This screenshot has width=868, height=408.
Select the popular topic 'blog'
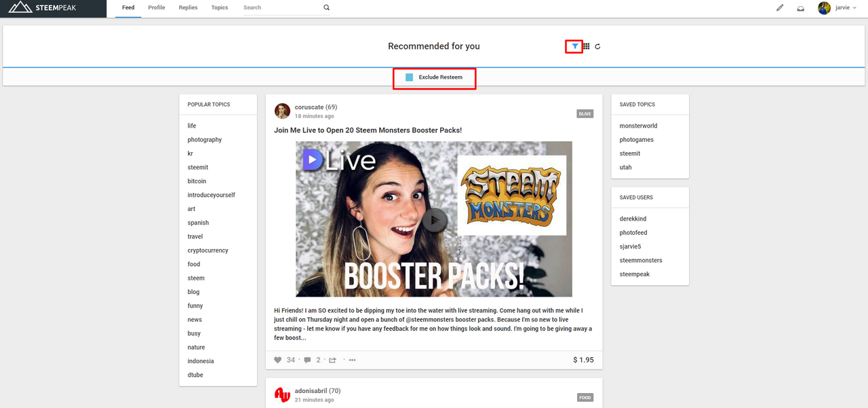[x=194, y=292]
